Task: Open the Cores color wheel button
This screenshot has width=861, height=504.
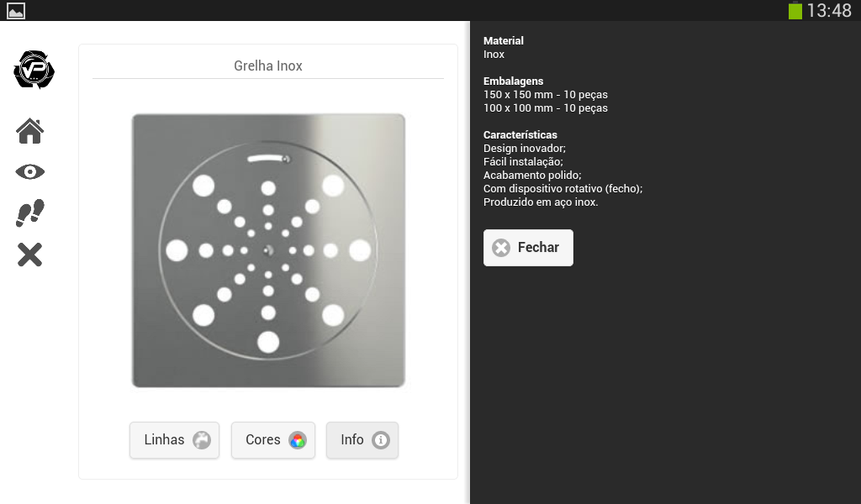Action: pyautogui.click(x=273, y=440)
